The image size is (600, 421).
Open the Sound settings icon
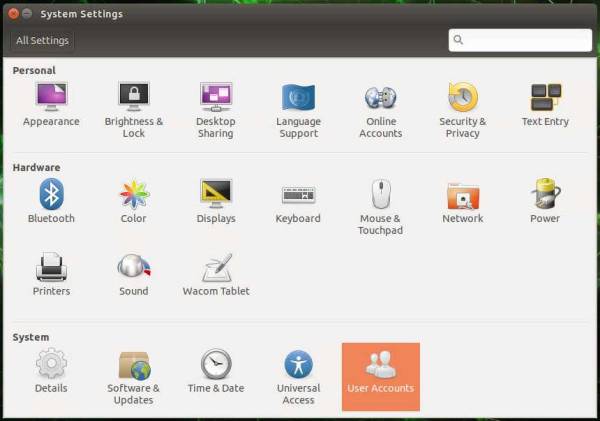pos(134,266)
